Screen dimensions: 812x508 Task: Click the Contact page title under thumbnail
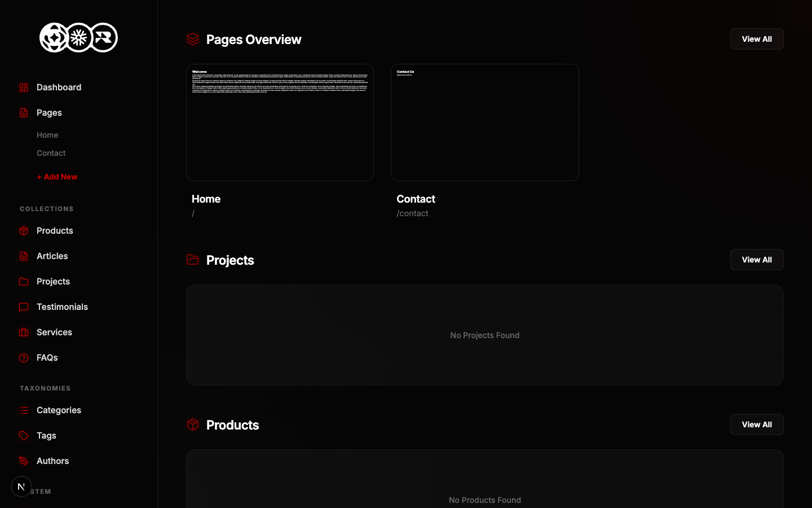(x=416, y=199)
